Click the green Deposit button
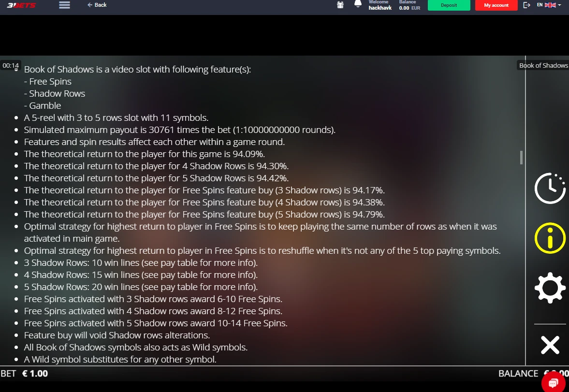 [x=449, y=5]
